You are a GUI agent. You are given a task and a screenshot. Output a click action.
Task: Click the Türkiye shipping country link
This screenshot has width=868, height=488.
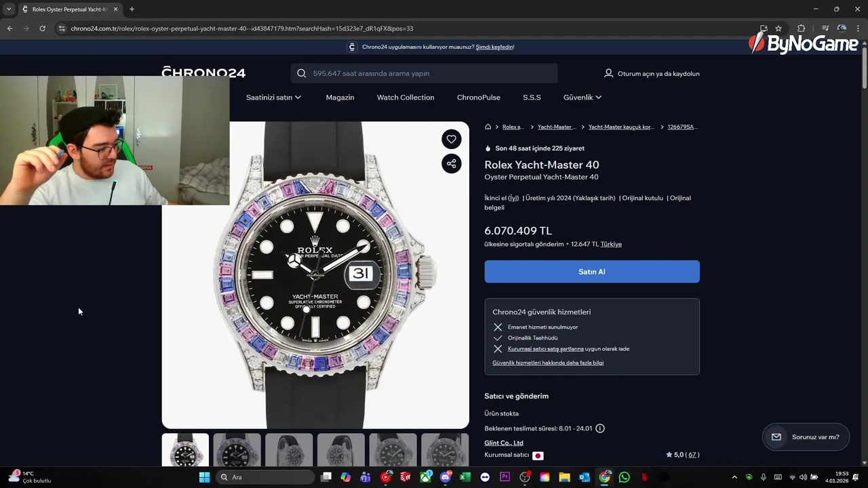click(611, 244)
